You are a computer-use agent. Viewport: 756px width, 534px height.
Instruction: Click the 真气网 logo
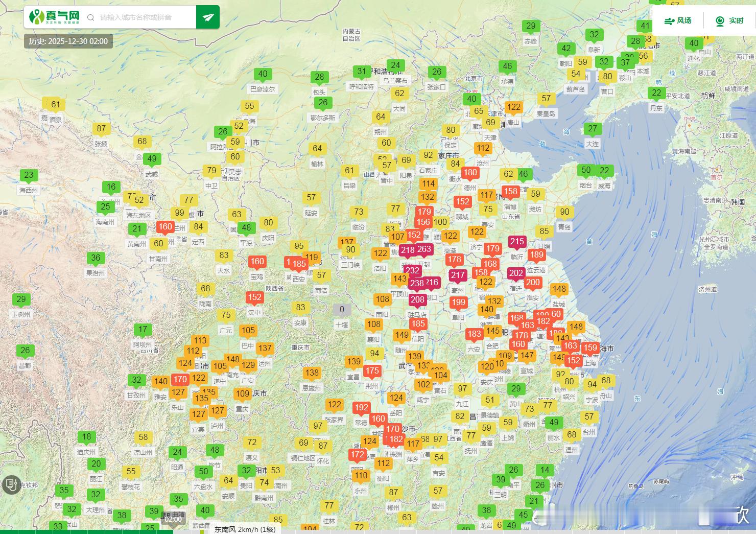pos(55,17)
